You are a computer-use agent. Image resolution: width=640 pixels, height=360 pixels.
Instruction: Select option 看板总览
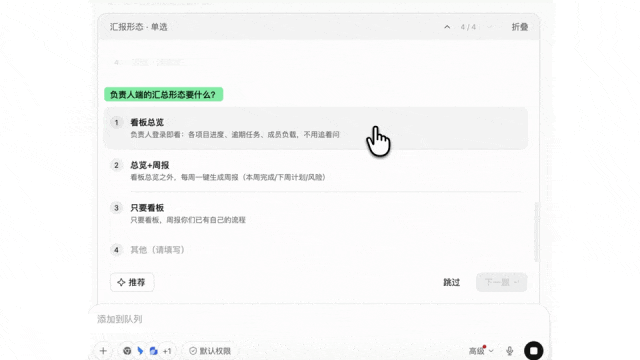pos(316,128)
